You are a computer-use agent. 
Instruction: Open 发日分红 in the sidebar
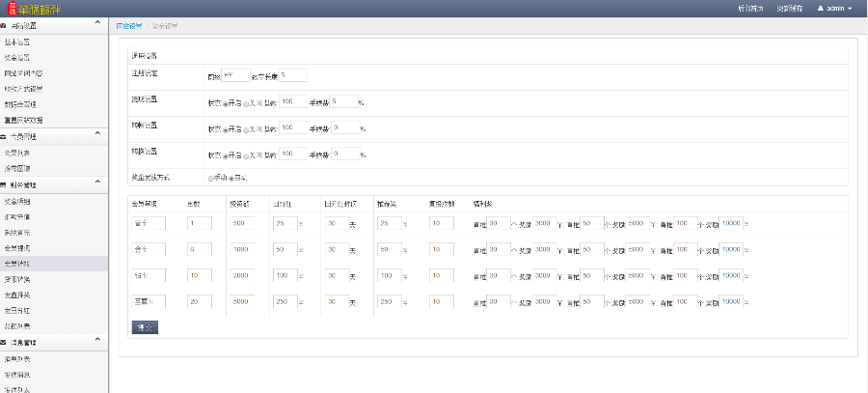click(16, 310)
